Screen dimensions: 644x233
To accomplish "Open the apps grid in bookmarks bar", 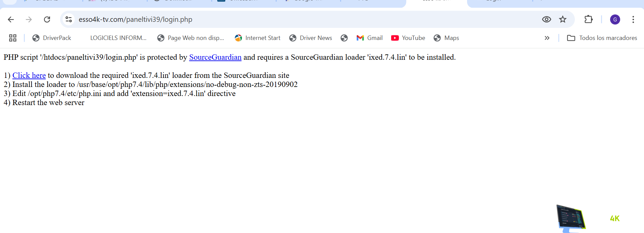I will [13, 38].
